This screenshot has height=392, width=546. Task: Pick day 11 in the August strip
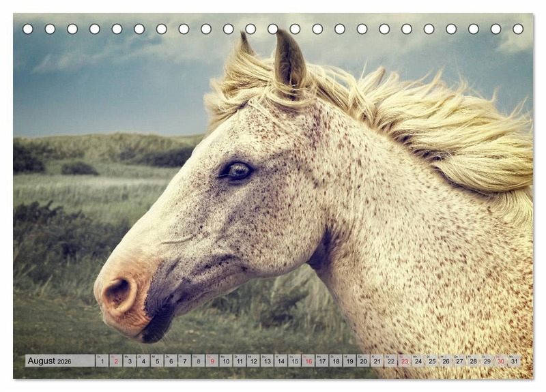click(240, 361)
